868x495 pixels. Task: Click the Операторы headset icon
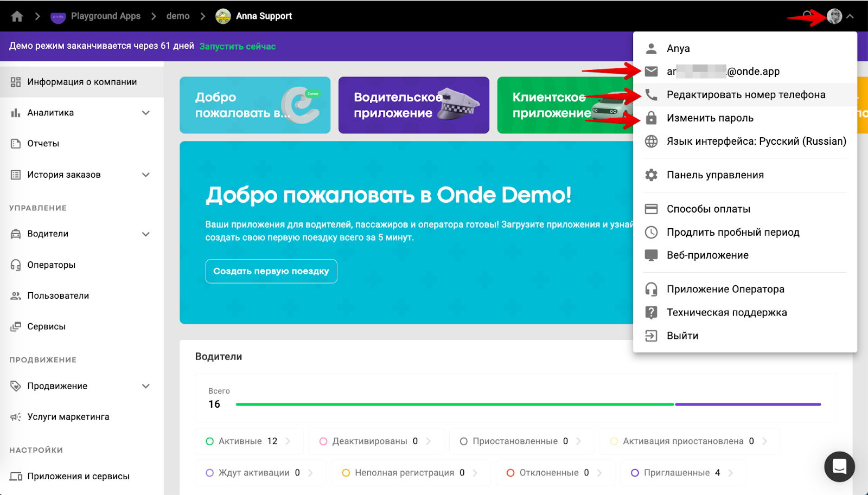pyautogui.click(x=16, y=265)
